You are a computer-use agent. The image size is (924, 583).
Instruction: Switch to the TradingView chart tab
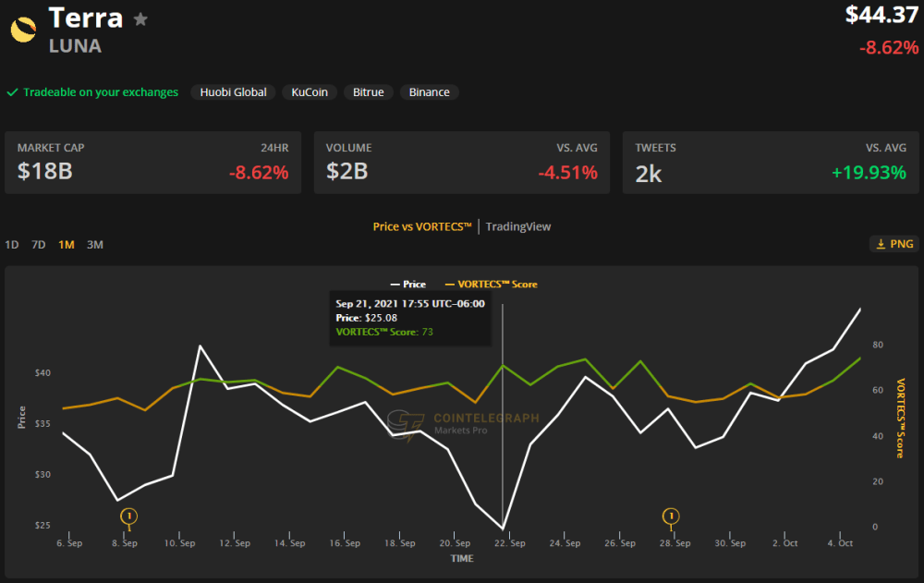pyautogui.click(x=518, y=227)
